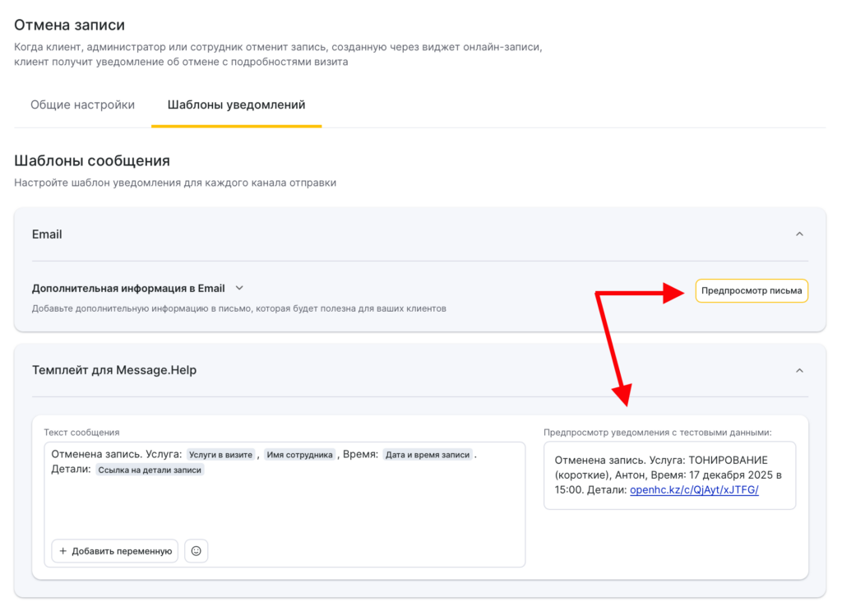The width and height of the screenshot is (842, 616).
Task: Click the Ссылка на детали записи variable chip
Action: pos(150,470)
